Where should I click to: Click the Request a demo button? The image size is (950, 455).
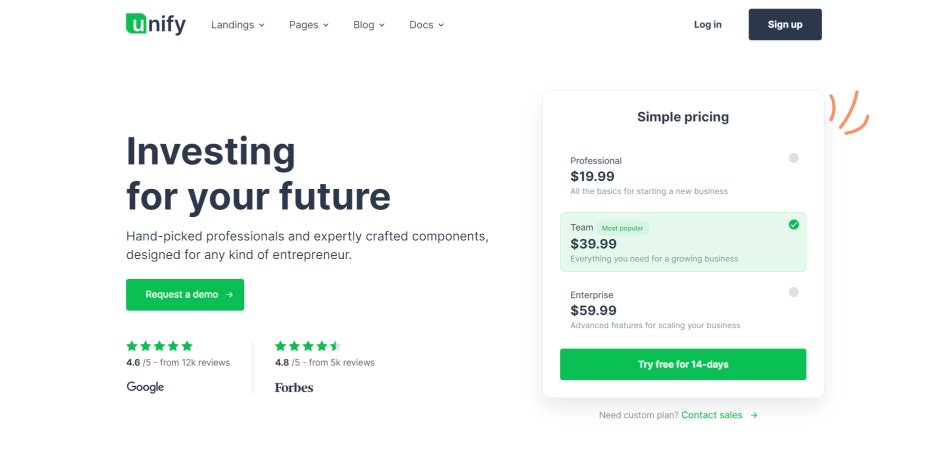coord(185,295)
